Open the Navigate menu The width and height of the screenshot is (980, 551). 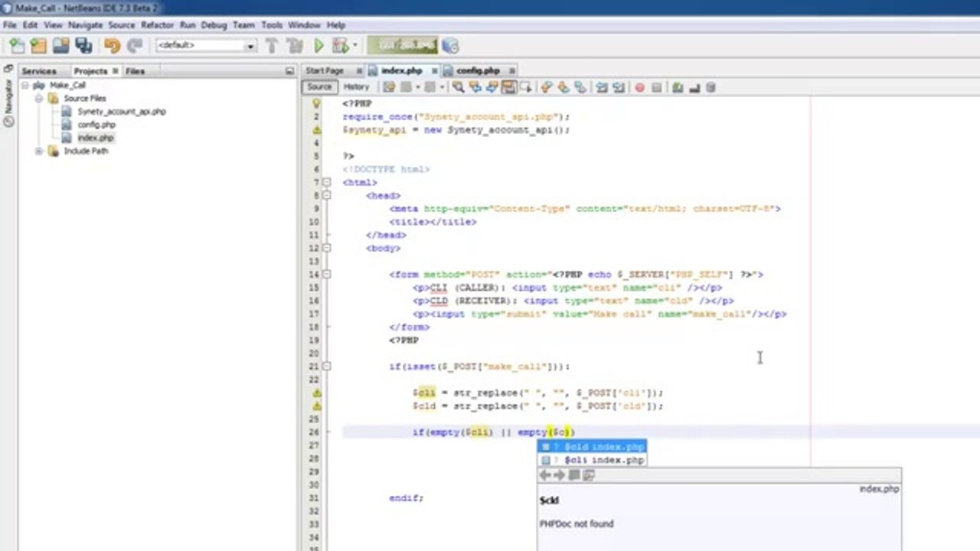(85, 25)
